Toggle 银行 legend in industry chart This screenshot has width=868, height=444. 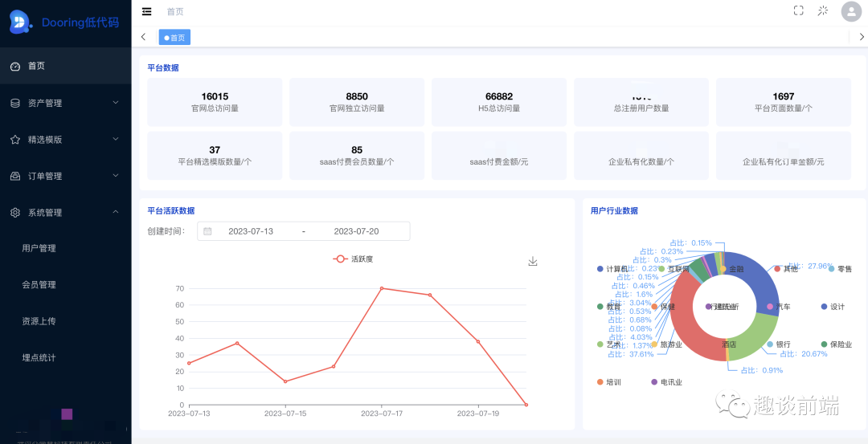point(778,344)
